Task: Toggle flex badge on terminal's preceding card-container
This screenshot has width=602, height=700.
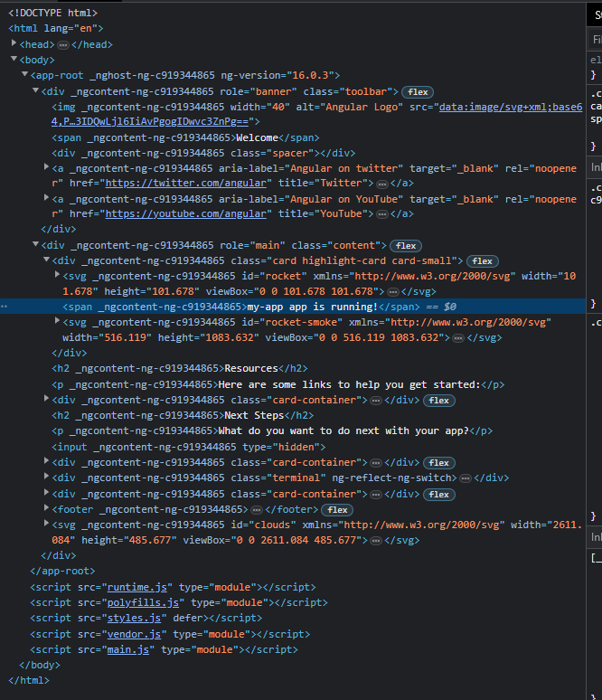Action: [x=439, y=463]
